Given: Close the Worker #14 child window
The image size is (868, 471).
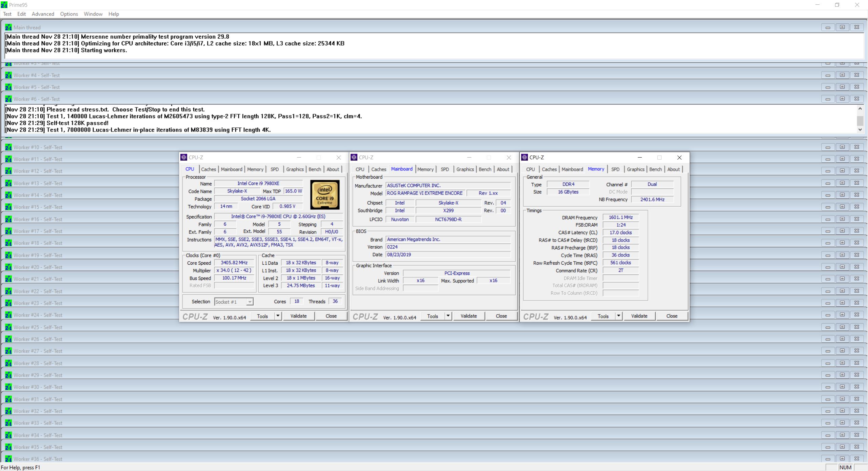Looking at the screenshot, I should tap(857, 195).
